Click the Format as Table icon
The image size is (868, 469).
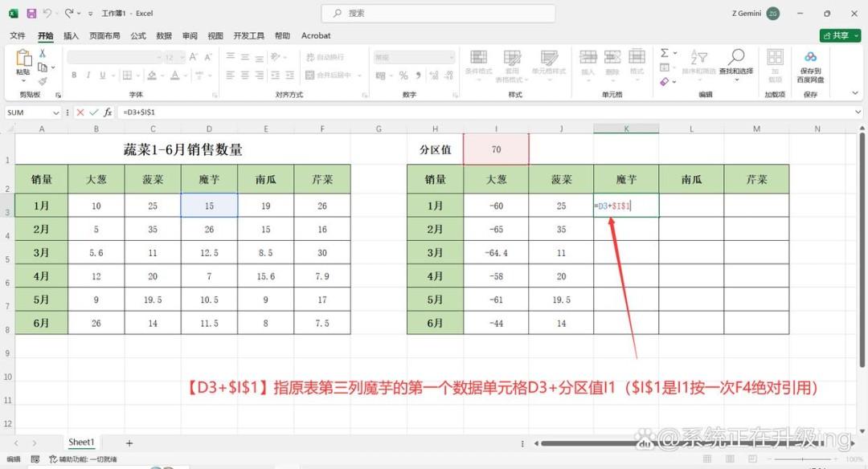click(512, 57)
